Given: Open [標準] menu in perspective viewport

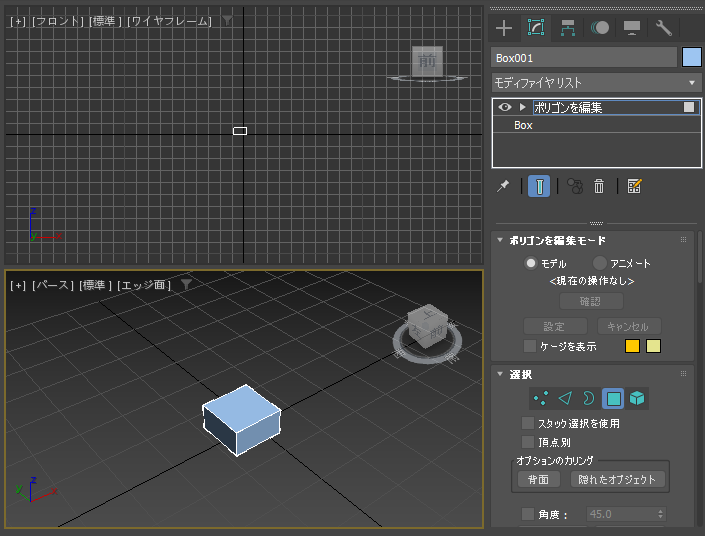Looking at the screenshot, I should [x=95, y=285].
